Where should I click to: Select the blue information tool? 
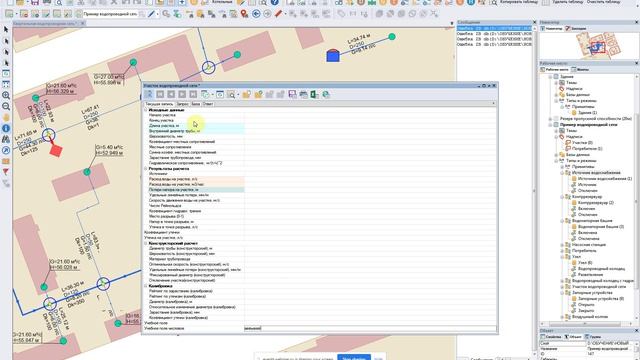point(6,128)
